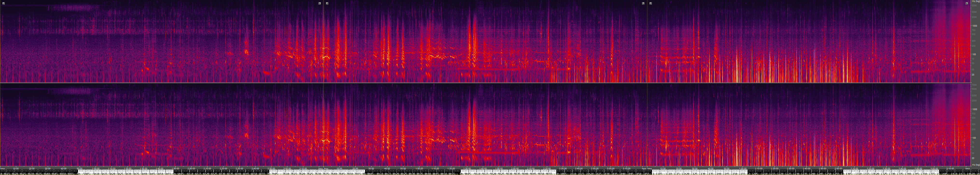The height and width of the screenshot is (175, 980).
Task: Click the fade-out handle of the second clip
Action: 643,3
